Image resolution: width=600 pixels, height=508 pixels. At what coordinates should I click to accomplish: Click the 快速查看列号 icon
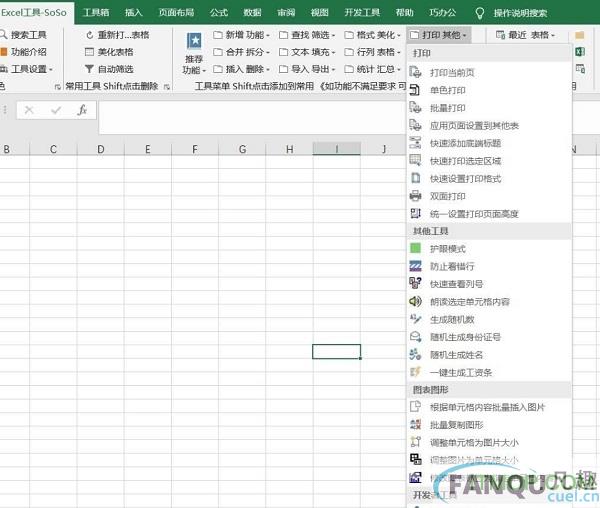[415, 283]
